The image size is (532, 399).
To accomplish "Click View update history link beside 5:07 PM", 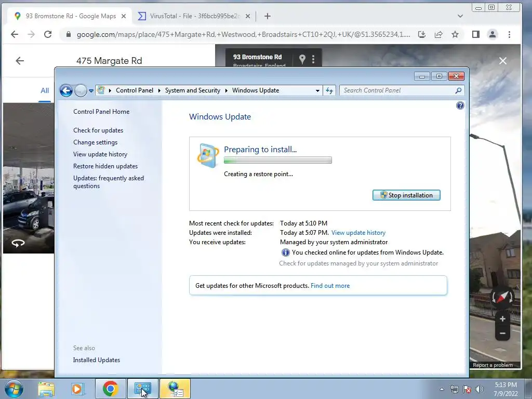I will click(x=358, y=233).
